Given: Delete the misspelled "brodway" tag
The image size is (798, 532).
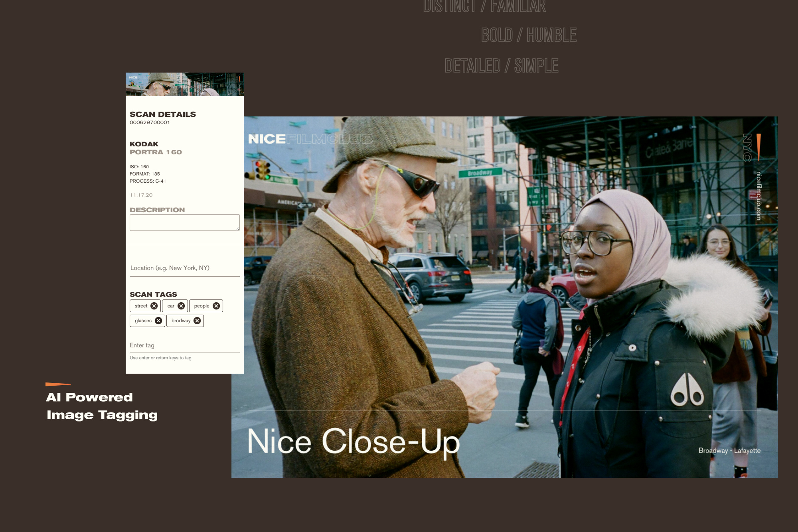Looking at the screenshot, I should (x=196, y=320).
